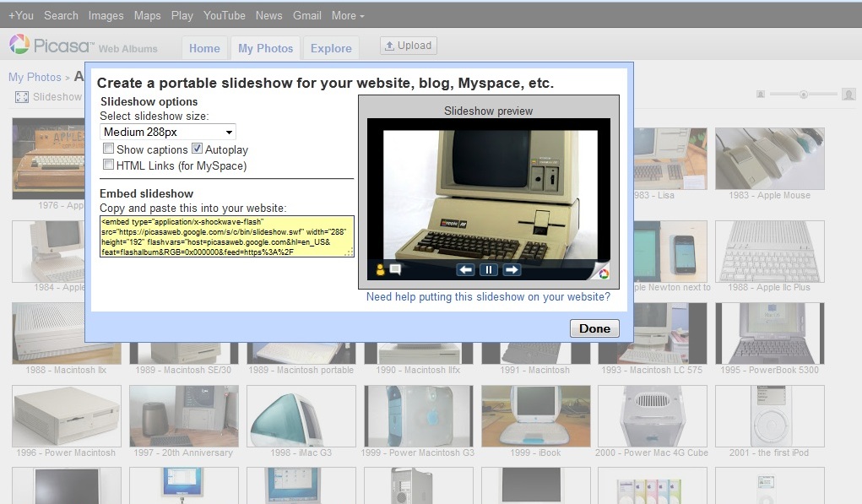Switch to the Explore tab

point(331,48)
